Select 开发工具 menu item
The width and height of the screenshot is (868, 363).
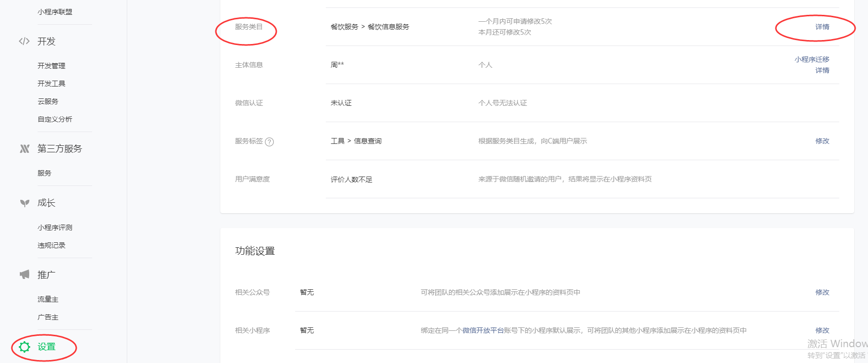[x=51, y=84]
